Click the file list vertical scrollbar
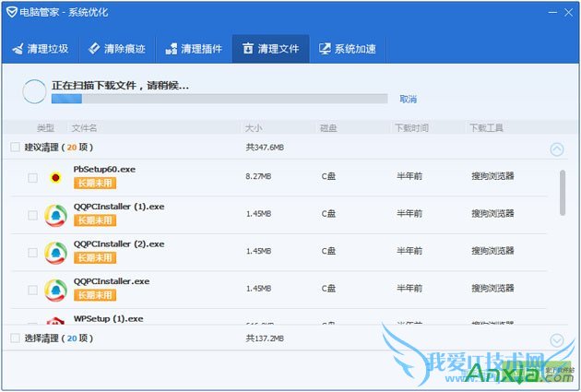 563,192
